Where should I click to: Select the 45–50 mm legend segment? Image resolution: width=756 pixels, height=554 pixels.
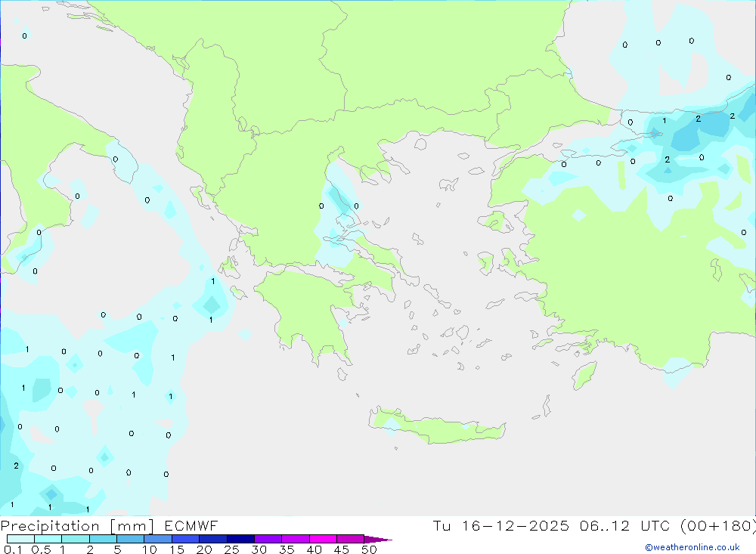coord(351,539)
